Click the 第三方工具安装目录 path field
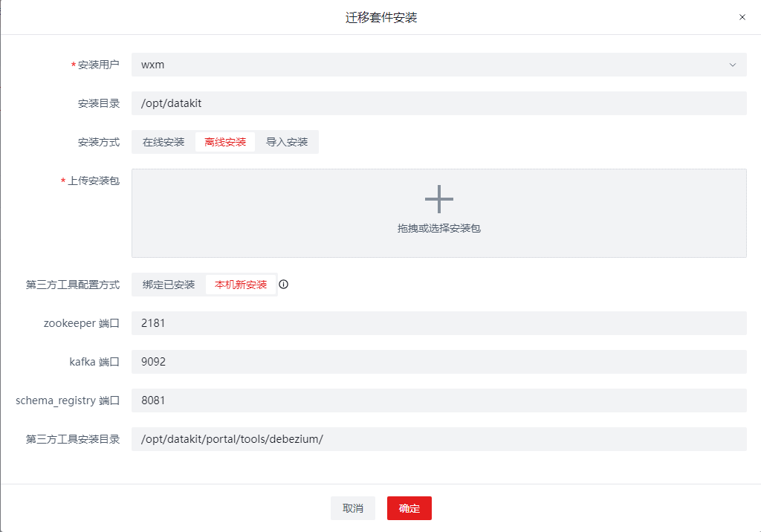Viewport: 761px width, 532px height. pos(438,439)
